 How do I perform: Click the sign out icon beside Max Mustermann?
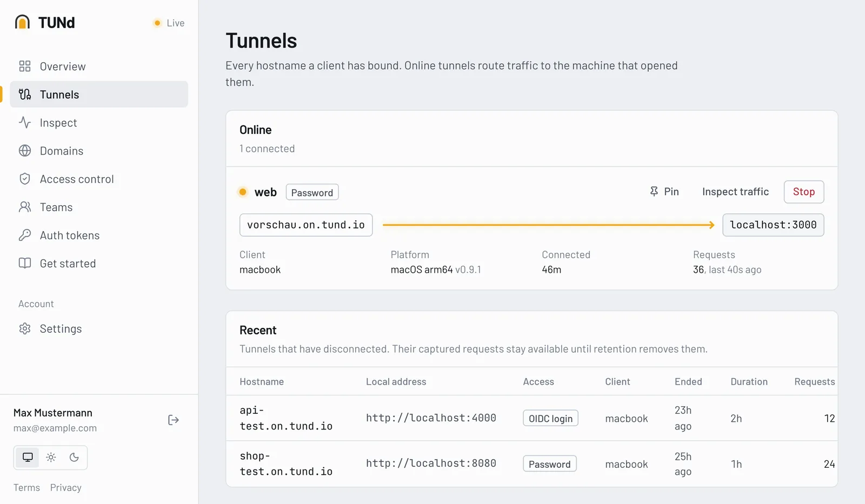[x=174, y=420]
